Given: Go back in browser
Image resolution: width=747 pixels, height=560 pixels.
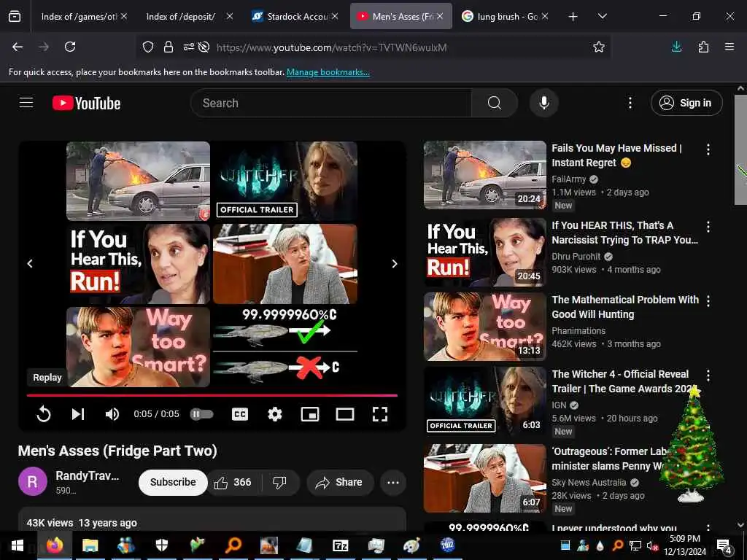Looking at the screenshot, I should 18,47.
